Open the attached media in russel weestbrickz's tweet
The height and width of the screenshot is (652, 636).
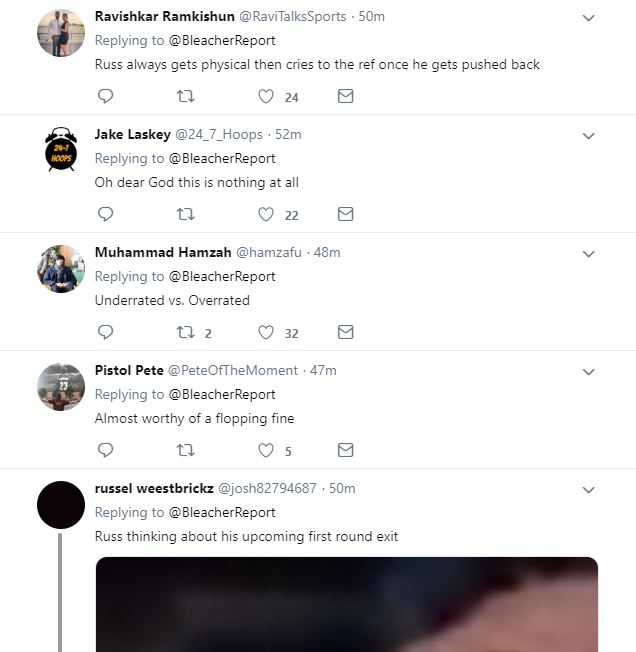[x=347, y=604]
